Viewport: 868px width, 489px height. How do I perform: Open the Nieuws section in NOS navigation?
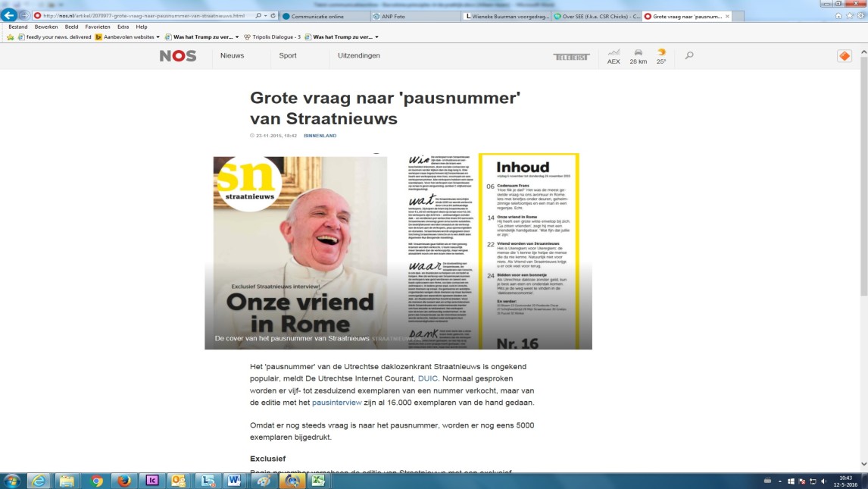point(232,55)
